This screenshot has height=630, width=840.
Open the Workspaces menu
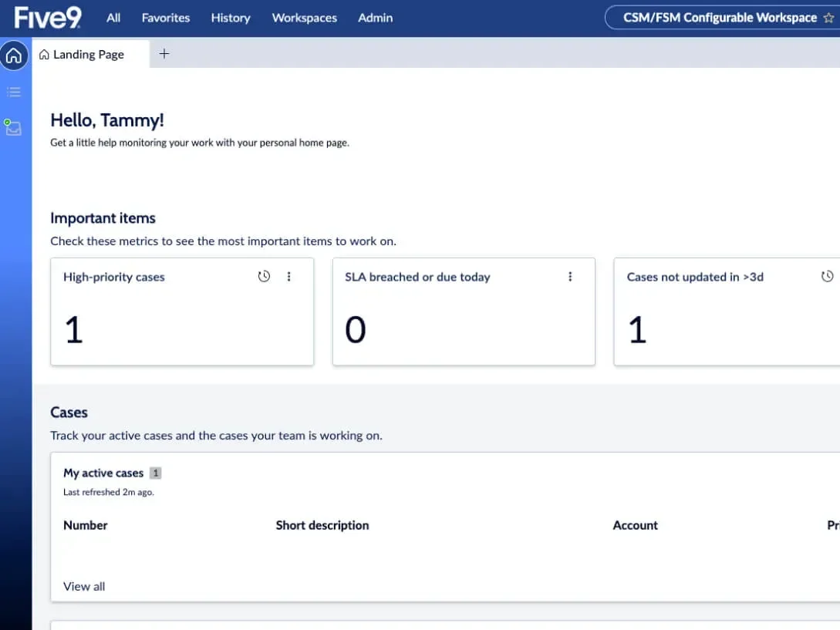(x=304, y=18)
